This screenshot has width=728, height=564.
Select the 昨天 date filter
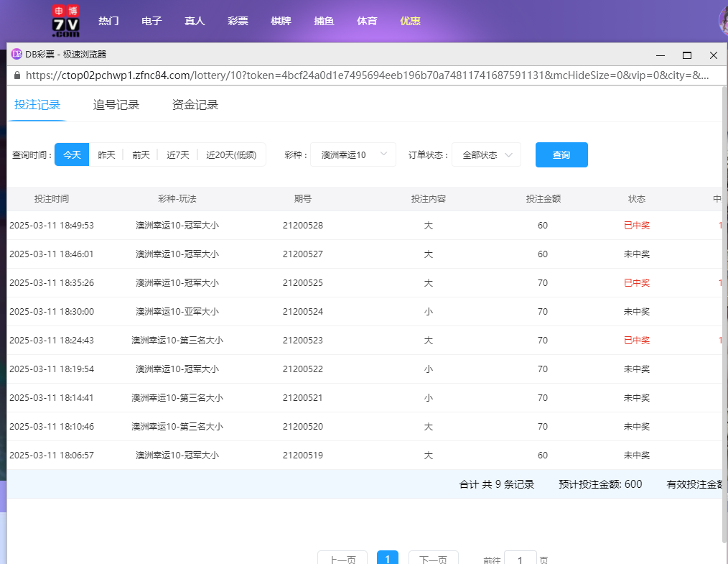(x=106, y=154)
